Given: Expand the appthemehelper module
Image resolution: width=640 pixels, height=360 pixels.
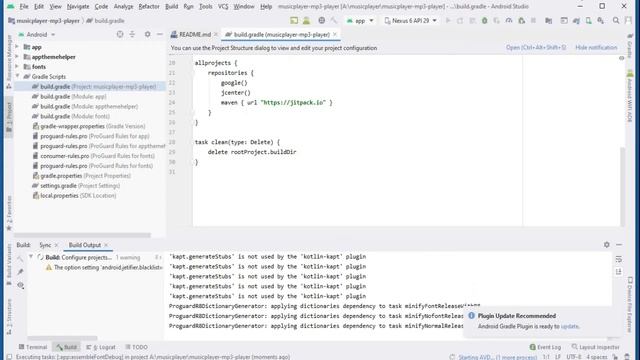Looking at the screenshot, I should (x=17, y=57).
